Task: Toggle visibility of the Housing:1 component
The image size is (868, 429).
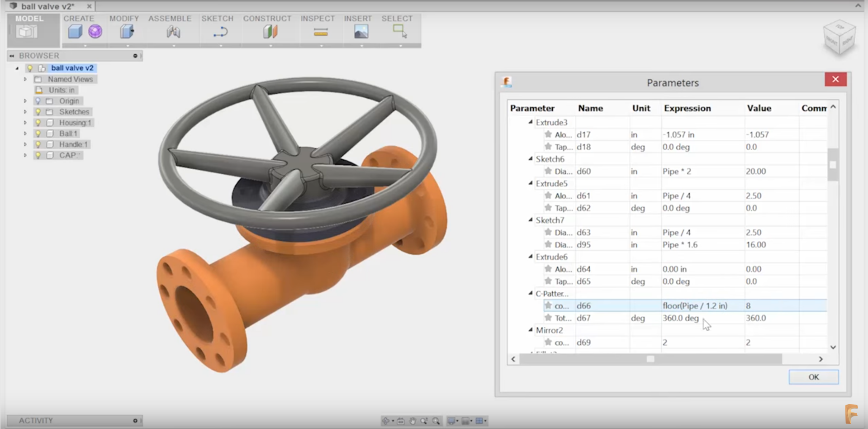Action: point(38,123)
